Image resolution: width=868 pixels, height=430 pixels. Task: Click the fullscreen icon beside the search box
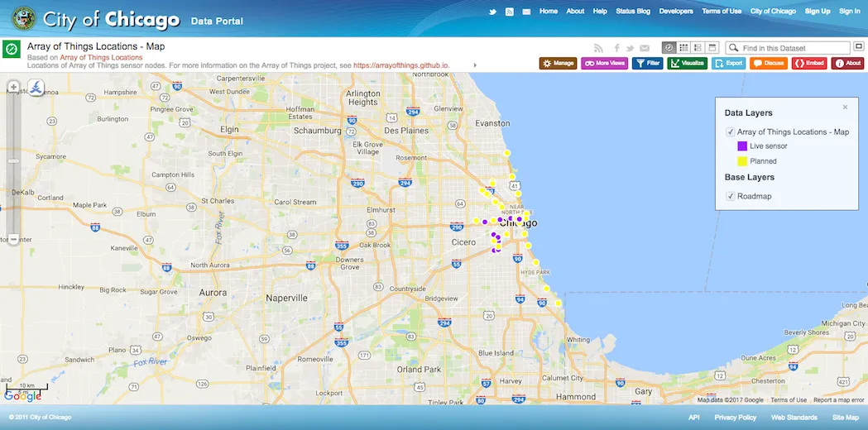click(858, 48)
